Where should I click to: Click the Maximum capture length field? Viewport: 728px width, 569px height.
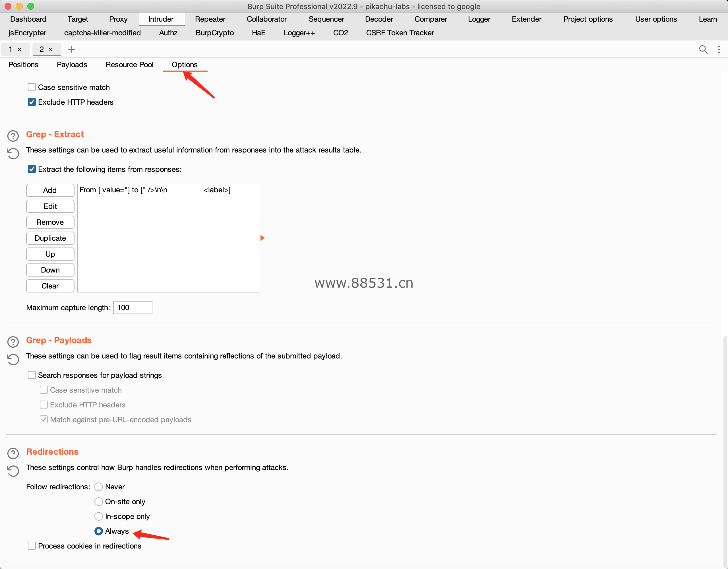(133, 308)
